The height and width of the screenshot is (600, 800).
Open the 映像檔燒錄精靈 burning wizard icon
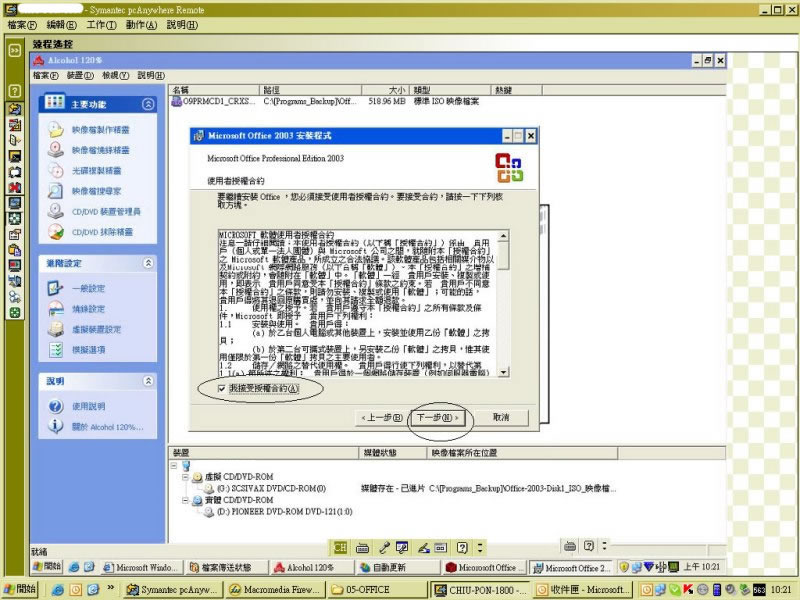coord(56,150)
